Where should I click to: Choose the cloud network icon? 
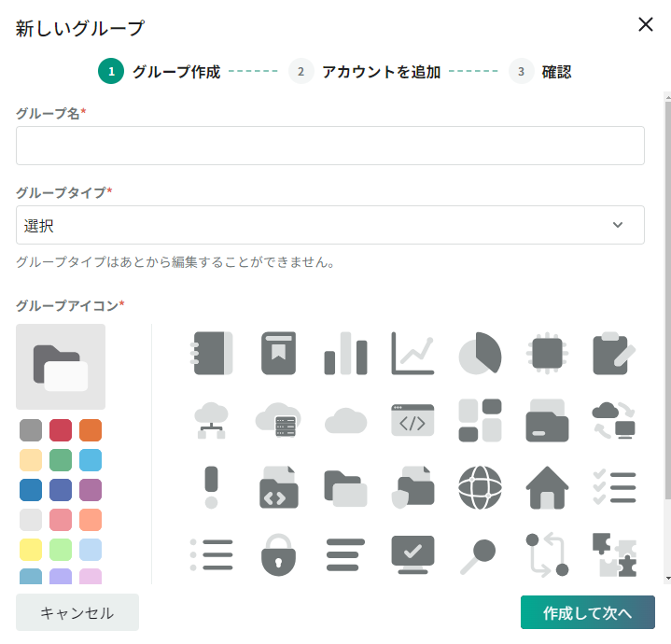(x=212, y=420)
